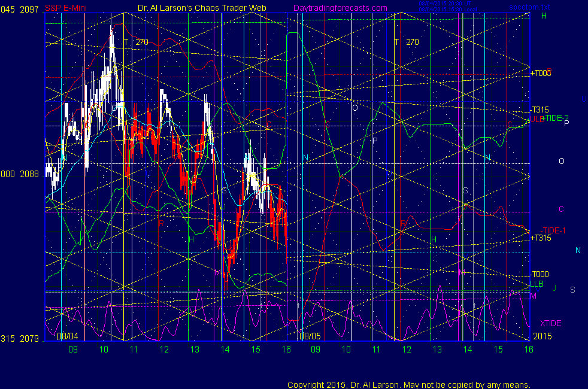
Task: Click hour "14" on the 08/04 time axis
Action: (225, 350)
